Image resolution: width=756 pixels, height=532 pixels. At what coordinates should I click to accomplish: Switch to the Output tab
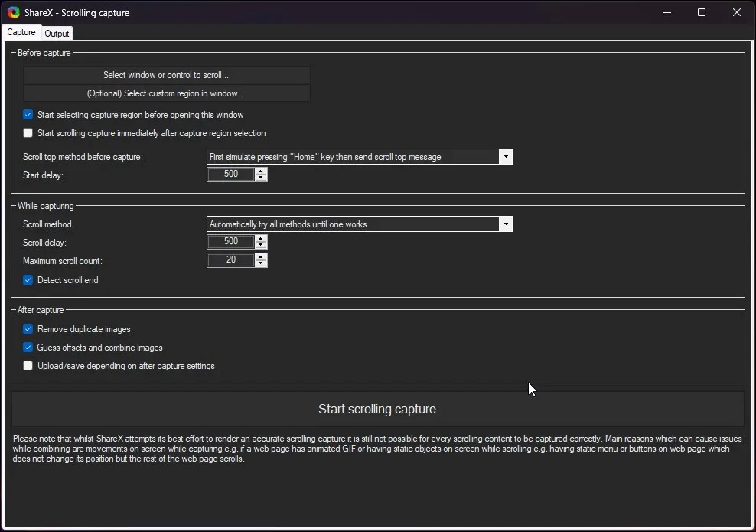pyautogui.click(x=56, y=33)
